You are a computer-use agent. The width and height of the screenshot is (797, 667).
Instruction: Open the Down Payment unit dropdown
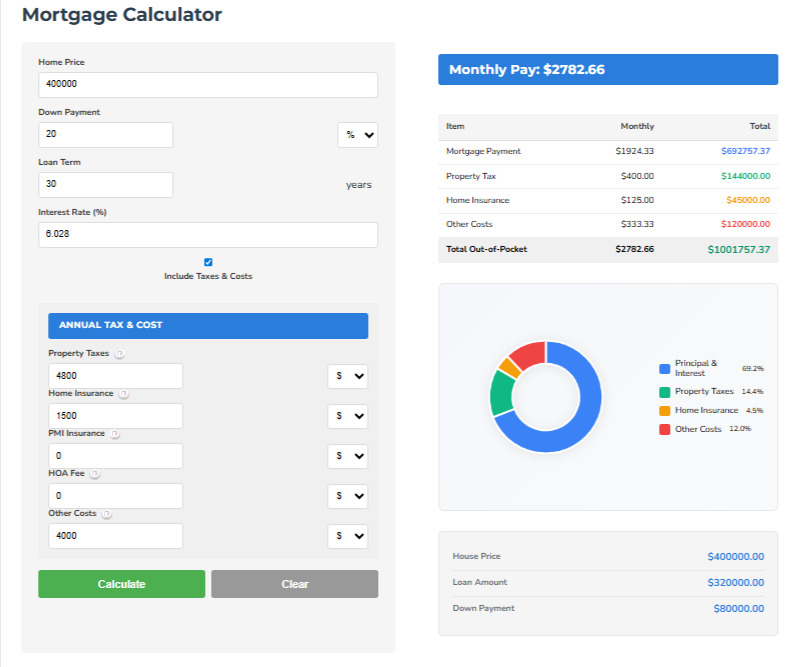click(357, 135)
